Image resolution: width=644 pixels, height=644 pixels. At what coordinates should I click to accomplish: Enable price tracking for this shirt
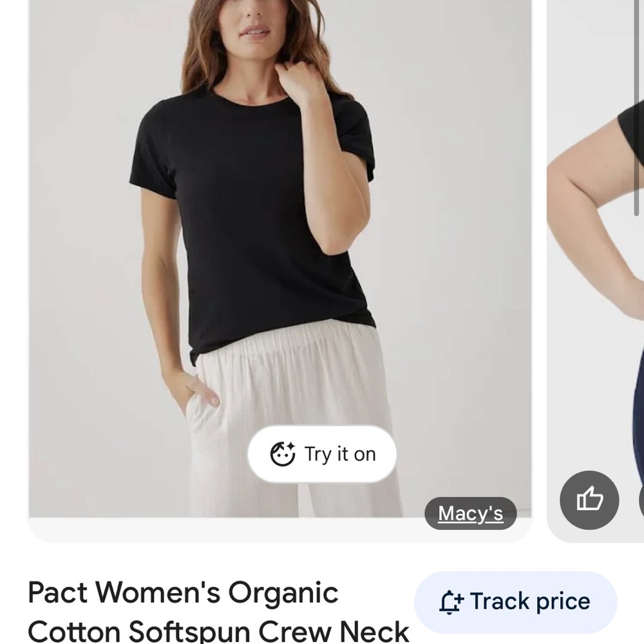(515, 601)
